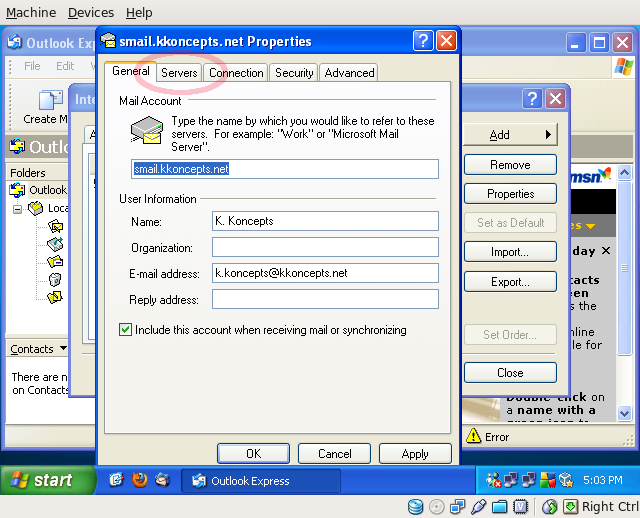
Task: Select the Sent Items folder icon
Action: coord(55,261)
